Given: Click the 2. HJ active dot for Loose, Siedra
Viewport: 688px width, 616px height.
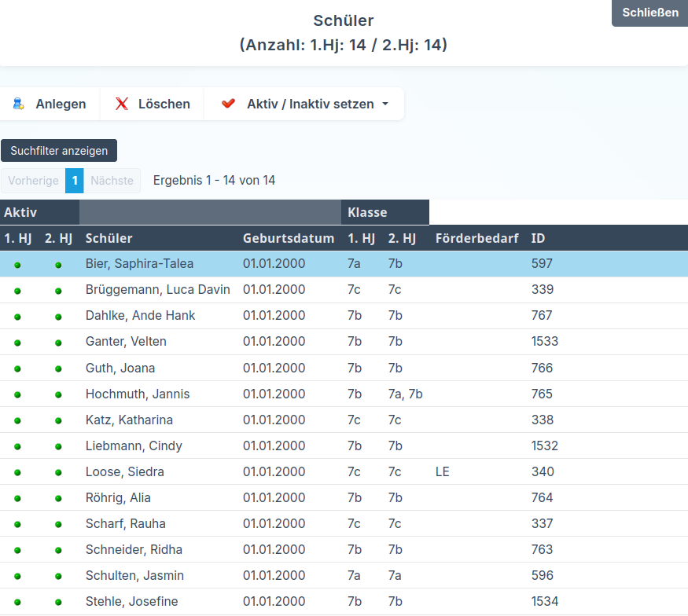Looking at the screenshot, I should (58, 473).
